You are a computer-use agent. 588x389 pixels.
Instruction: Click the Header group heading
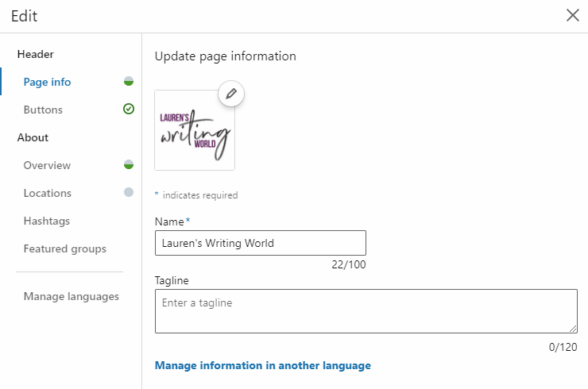36,54
